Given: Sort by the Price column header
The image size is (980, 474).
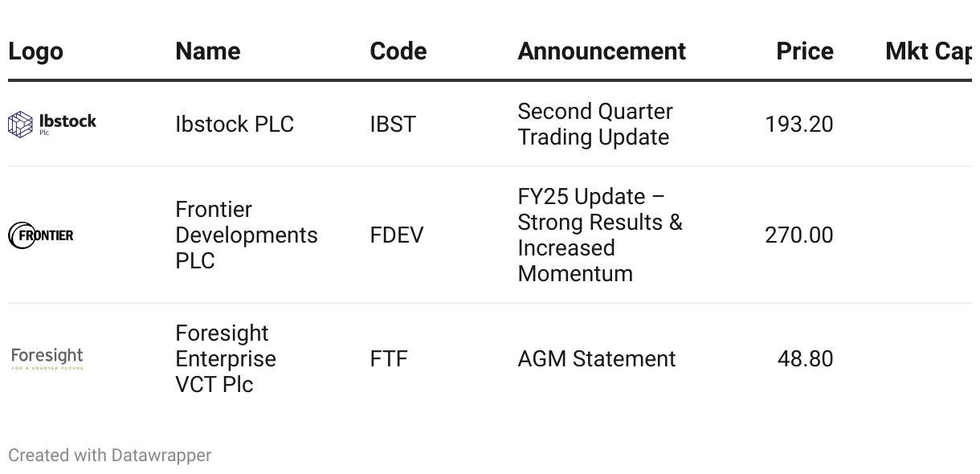Looking at the screenshot, I should 804,51.
